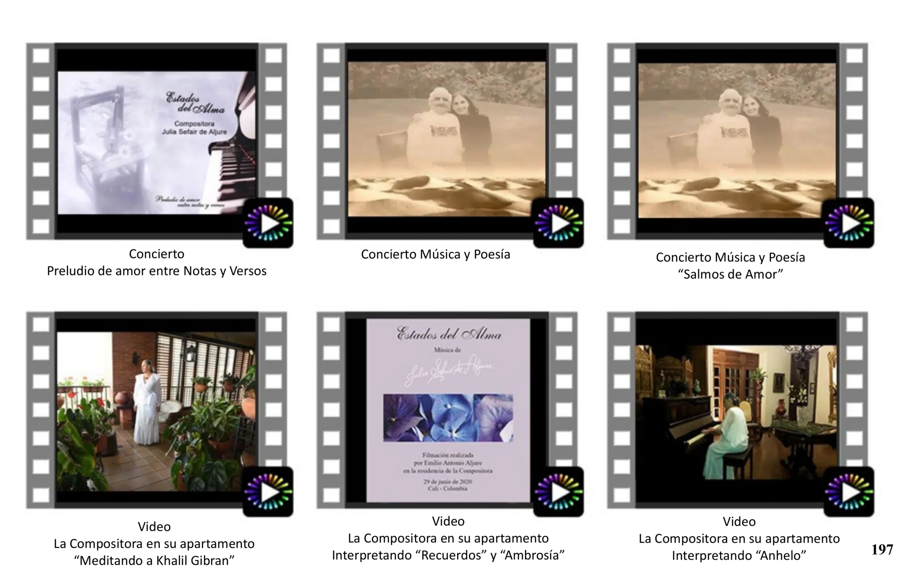Image resolution: width=905 pixels, height=588 pixels.
Task: Click the 'Julia Sefair de Aljure' text on the cover
Action: tap(194, 132)
